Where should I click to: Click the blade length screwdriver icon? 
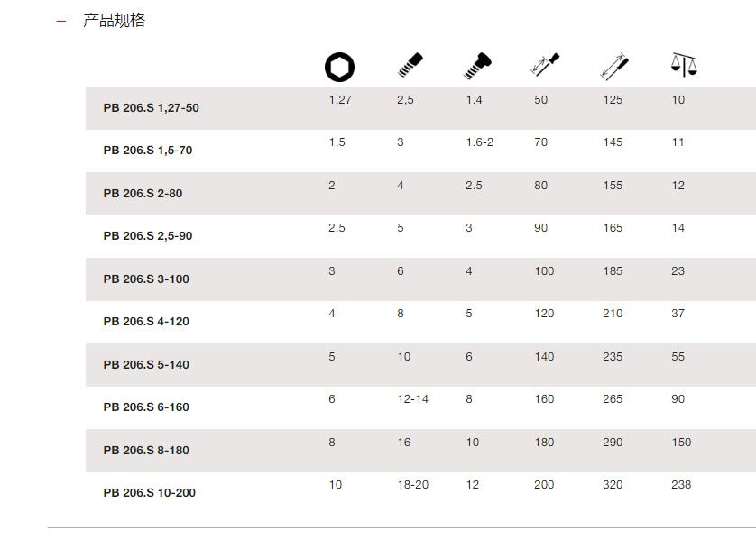(545, 65)
